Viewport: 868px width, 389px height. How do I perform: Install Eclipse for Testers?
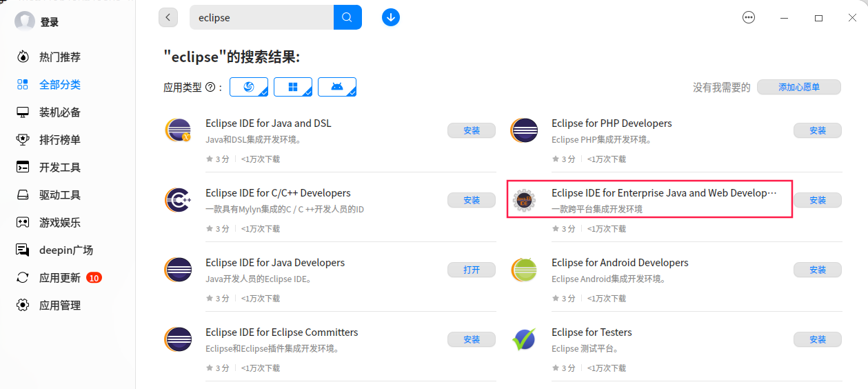[x=818, y=339]
